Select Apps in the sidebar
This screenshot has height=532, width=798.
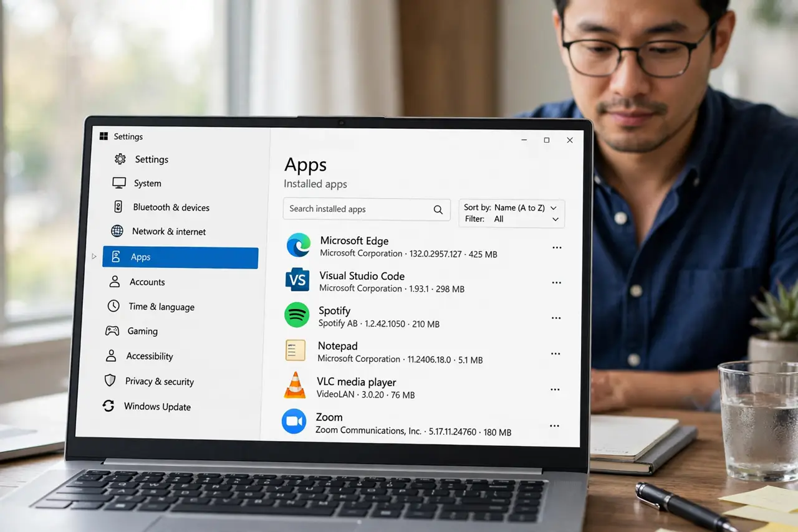coord(180,257)
